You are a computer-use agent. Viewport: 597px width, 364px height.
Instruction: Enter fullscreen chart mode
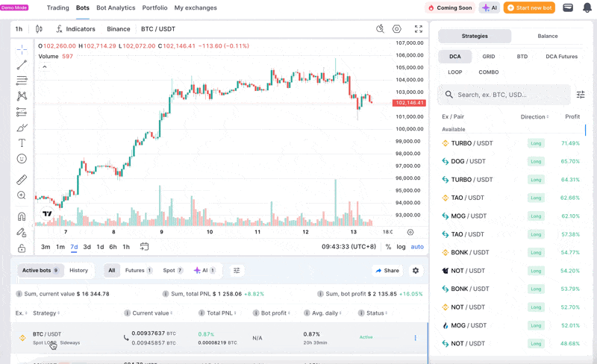tap(419, 29)
